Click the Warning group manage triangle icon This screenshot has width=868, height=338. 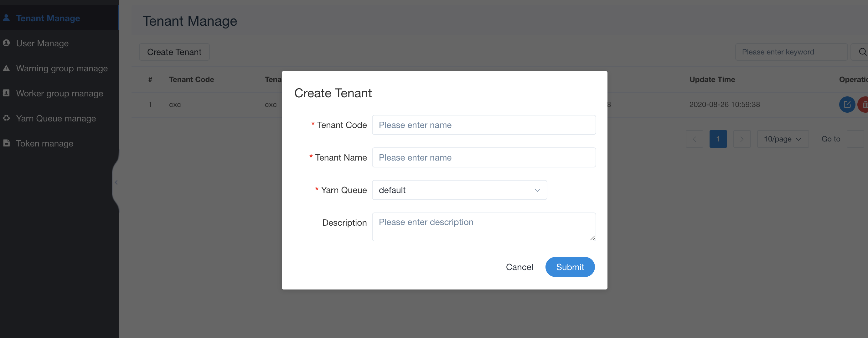[x=6, y=68]
